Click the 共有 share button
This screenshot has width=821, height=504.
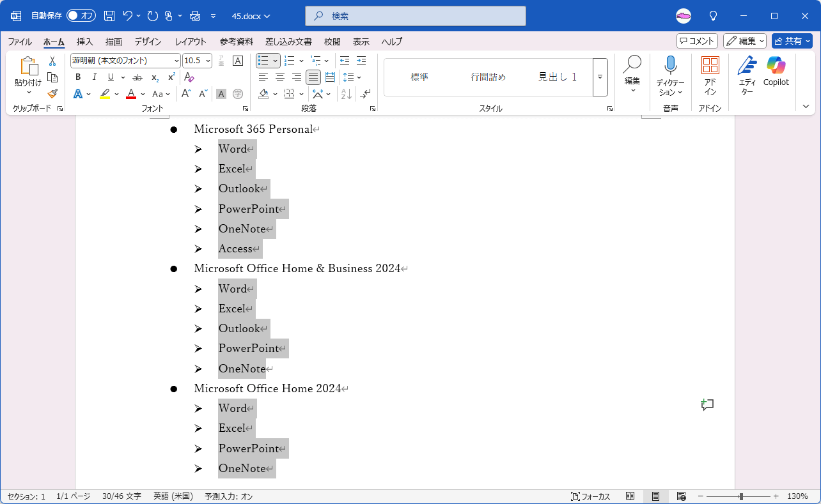point(792,41)
